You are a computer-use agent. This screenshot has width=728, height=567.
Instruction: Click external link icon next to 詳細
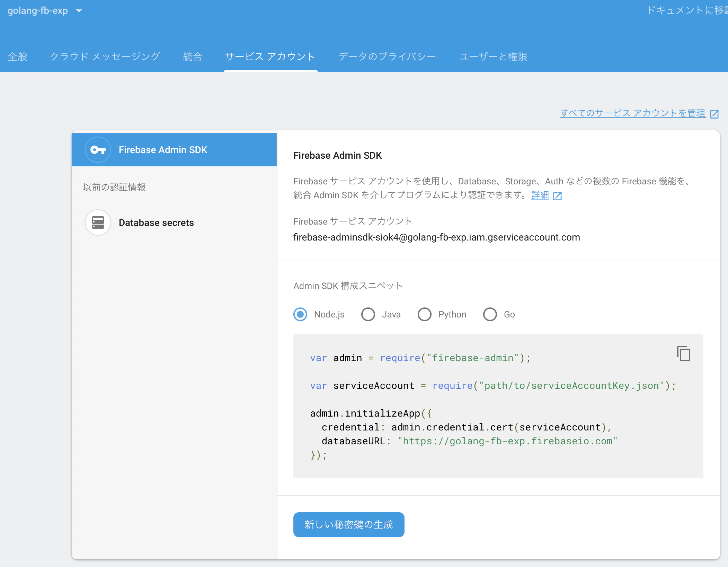coord(558,196)
